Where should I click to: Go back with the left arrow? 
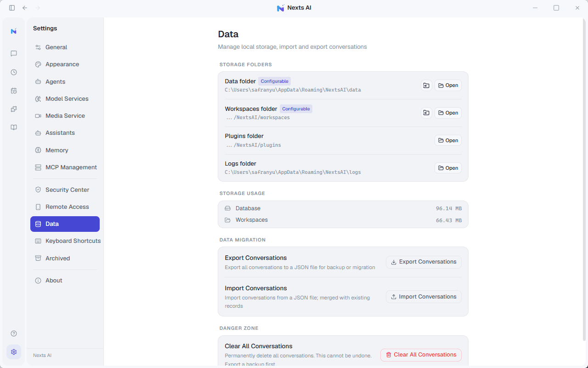[x=25, y=8]
